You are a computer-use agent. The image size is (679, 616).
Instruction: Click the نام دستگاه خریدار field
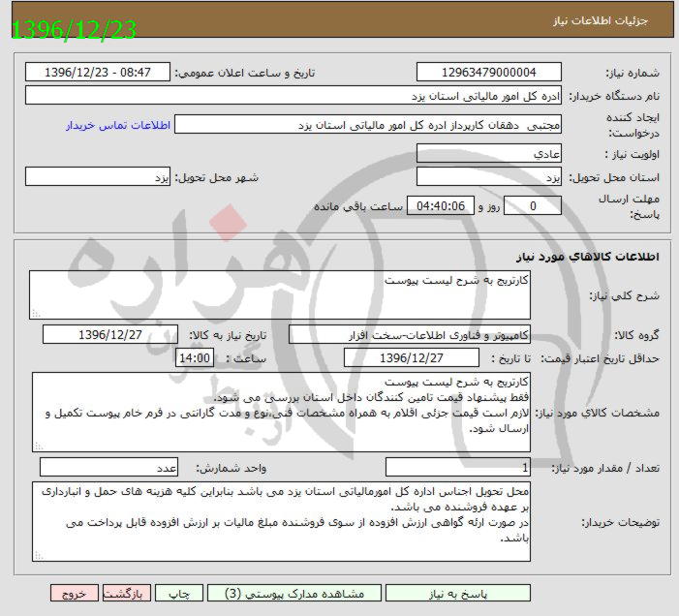click(293, 95)
